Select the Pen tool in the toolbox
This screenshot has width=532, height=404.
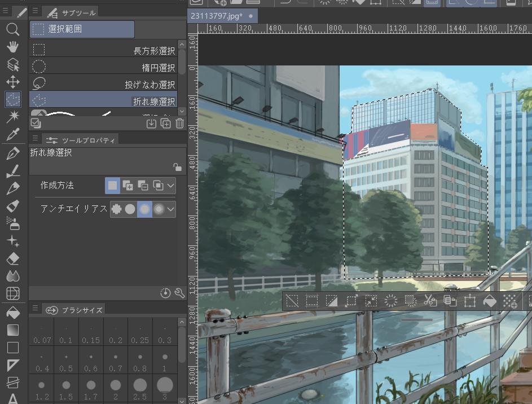[12, 153]
